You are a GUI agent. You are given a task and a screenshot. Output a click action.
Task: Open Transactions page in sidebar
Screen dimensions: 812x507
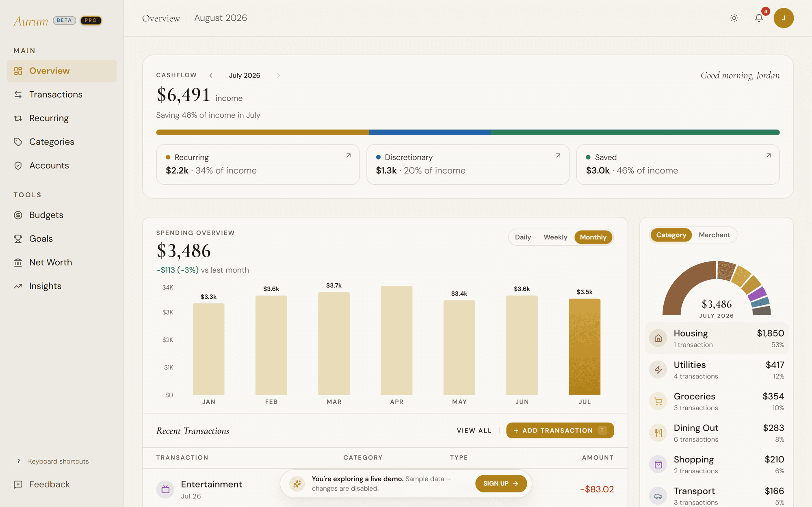[x=62, y=95]
